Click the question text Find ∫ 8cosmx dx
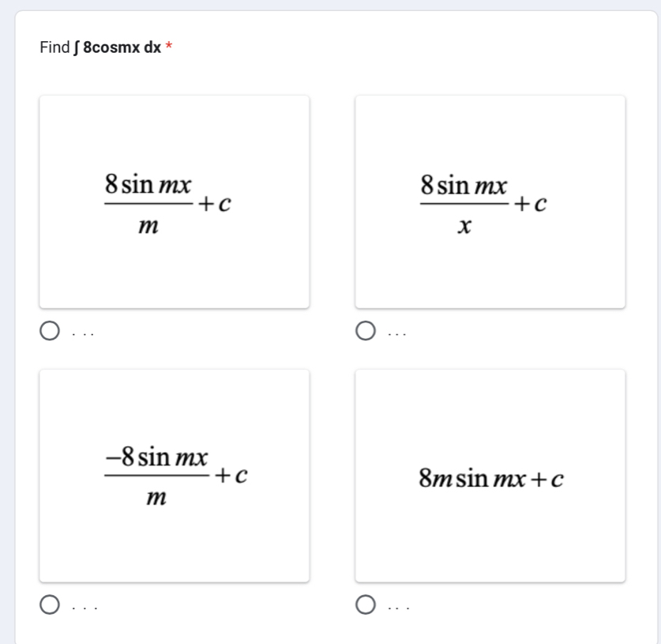Viewport: 661px width, 644px height. tap(100, 47)
